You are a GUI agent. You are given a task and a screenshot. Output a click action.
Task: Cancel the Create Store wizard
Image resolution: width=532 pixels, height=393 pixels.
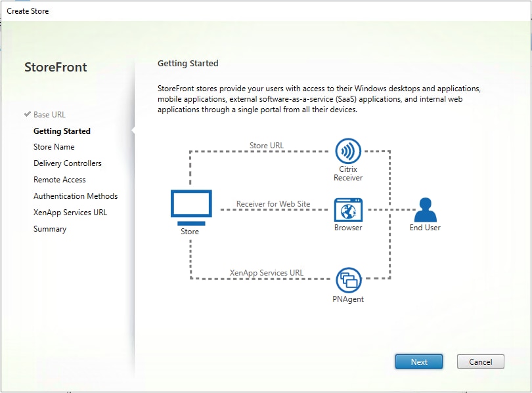(x=480, y=362)
